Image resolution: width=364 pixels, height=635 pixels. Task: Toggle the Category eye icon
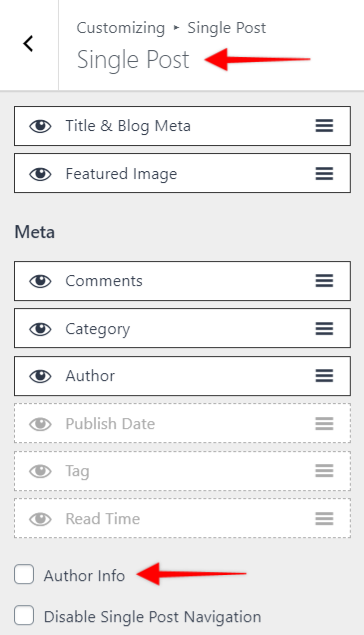[x=40, y=329]
